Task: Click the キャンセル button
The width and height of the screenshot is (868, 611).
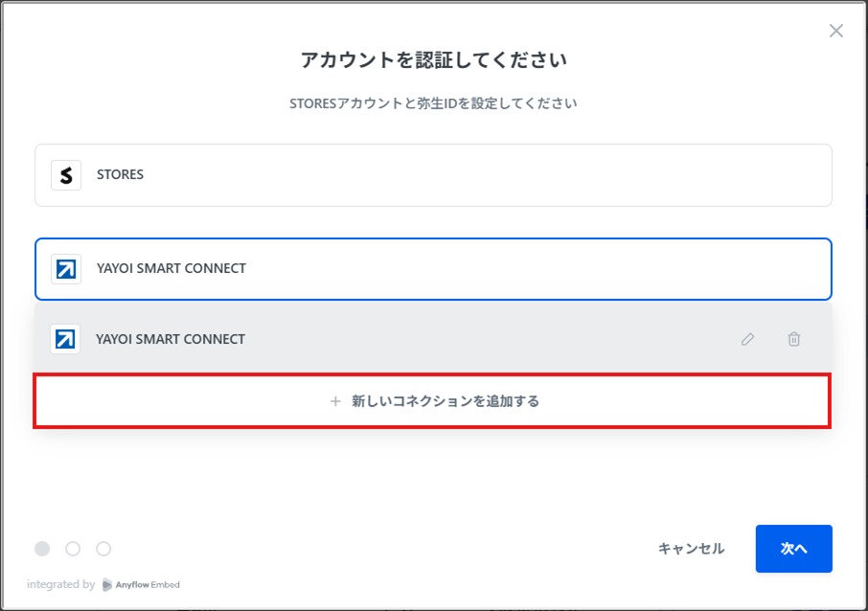Action: 691,549
